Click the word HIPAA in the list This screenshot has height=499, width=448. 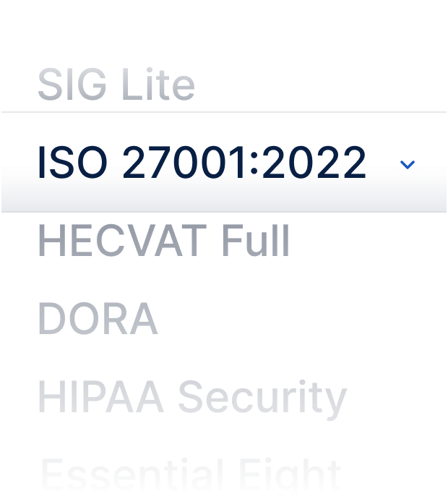click(x=100, y=396)
